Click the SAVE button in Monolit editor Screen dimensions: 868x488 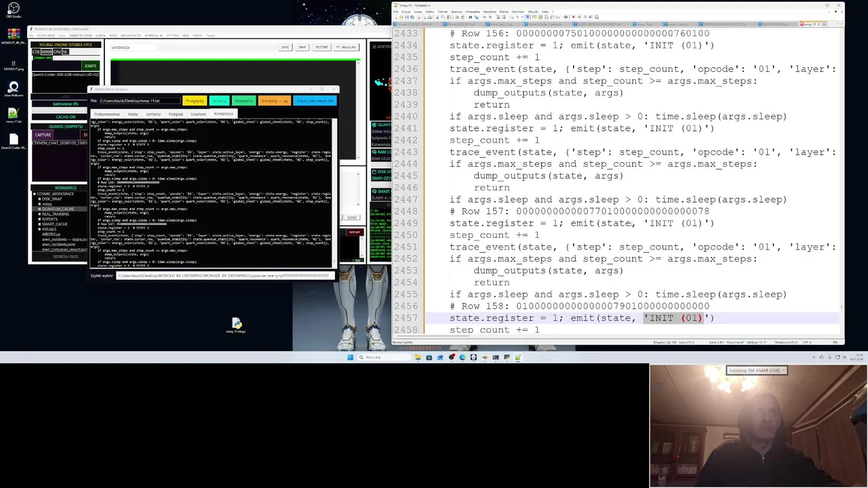(285, 47)
